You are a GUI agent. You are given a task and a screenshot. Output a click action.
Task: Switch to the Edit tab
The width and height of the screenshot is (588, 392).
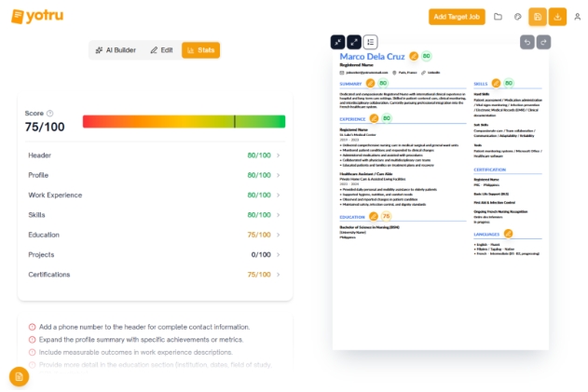point(161,50)
